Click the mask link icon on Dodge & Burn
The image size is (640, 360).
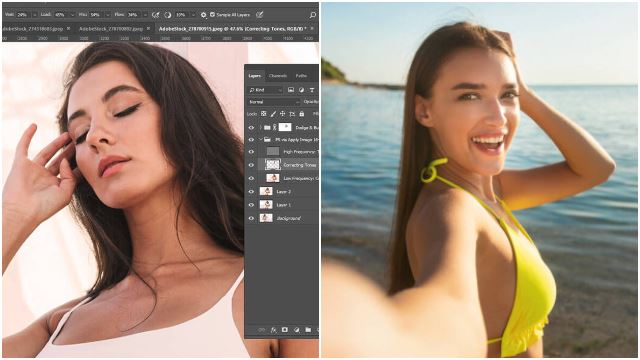(275, 127)
